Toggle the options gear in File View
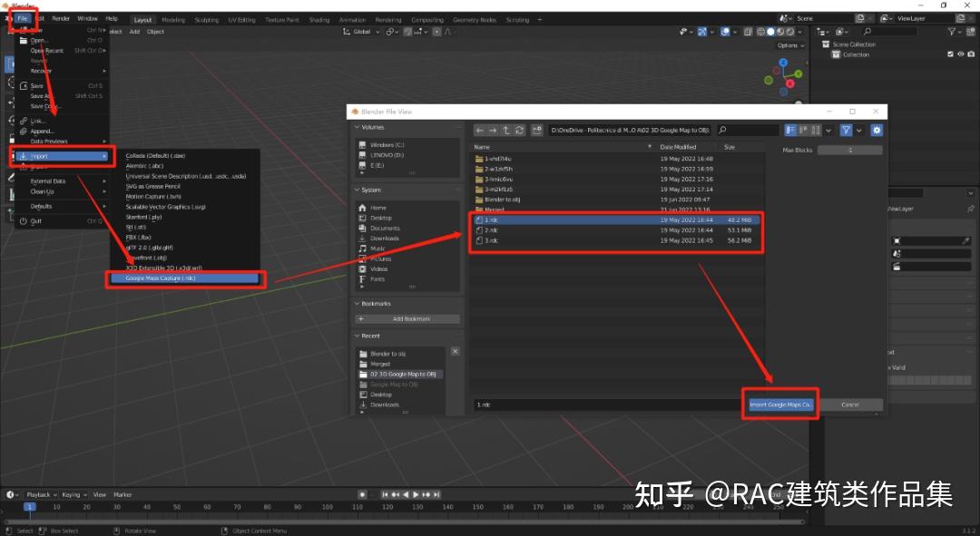This screenshot has height=536, width=980. 877,130
